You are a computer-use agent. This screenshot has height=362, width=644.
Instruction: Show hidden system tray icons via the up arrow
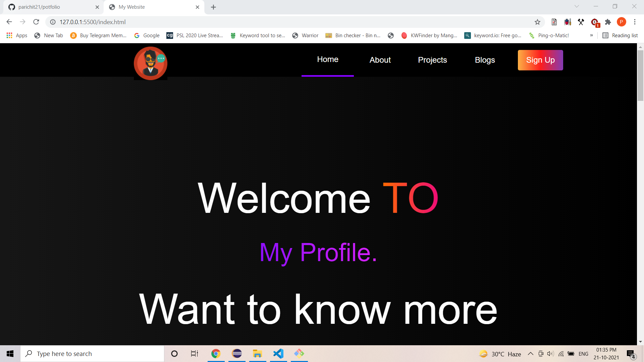[x=531, y=353]
